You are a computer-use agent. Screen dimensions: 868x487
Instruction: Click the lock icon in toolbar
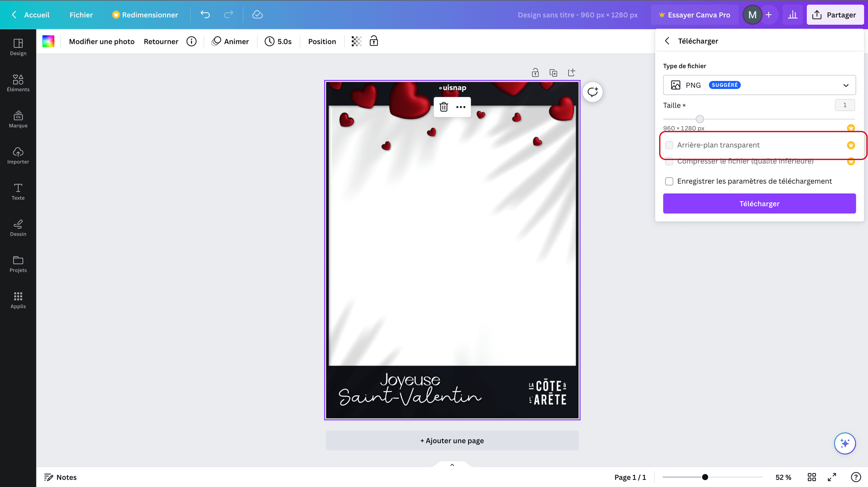tap(374, 42)
